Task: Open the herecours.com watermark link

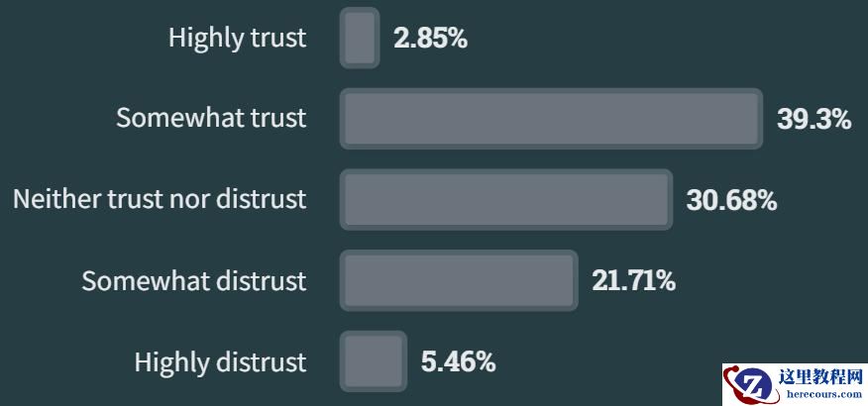Action: (x=821, y=393)
